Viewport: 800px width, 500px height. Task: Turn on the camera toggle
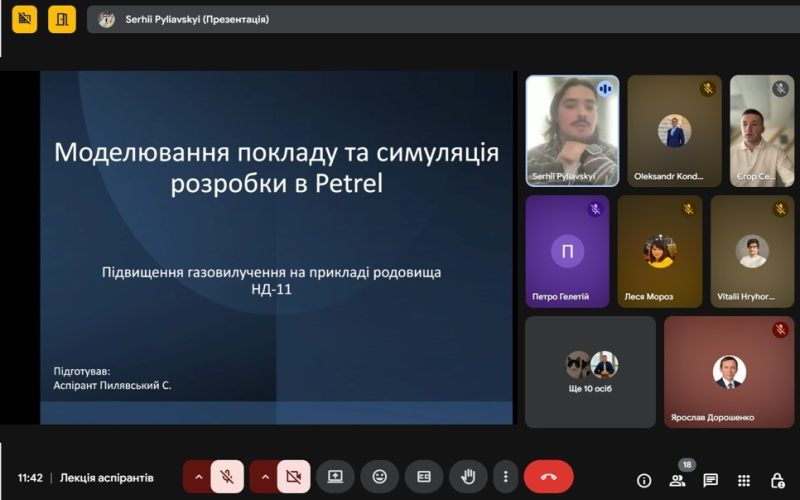(x=293, y=477)
